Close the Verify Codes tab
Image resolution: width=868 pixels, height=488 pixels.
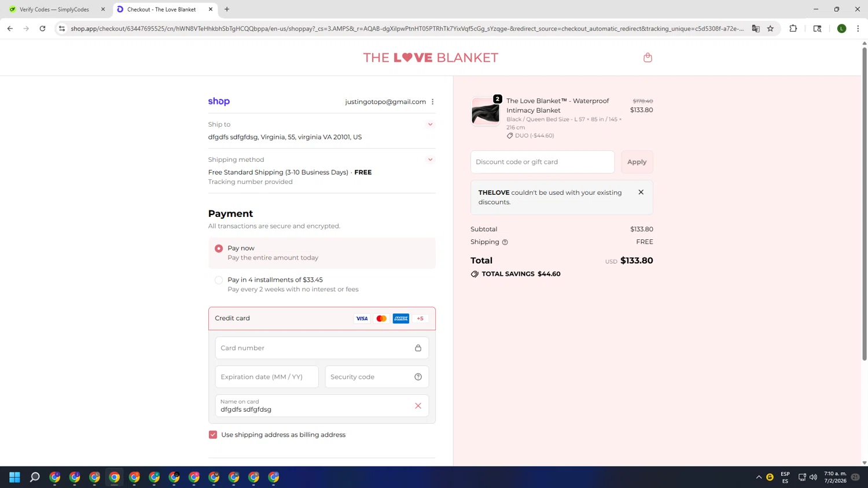click(103, 9)
